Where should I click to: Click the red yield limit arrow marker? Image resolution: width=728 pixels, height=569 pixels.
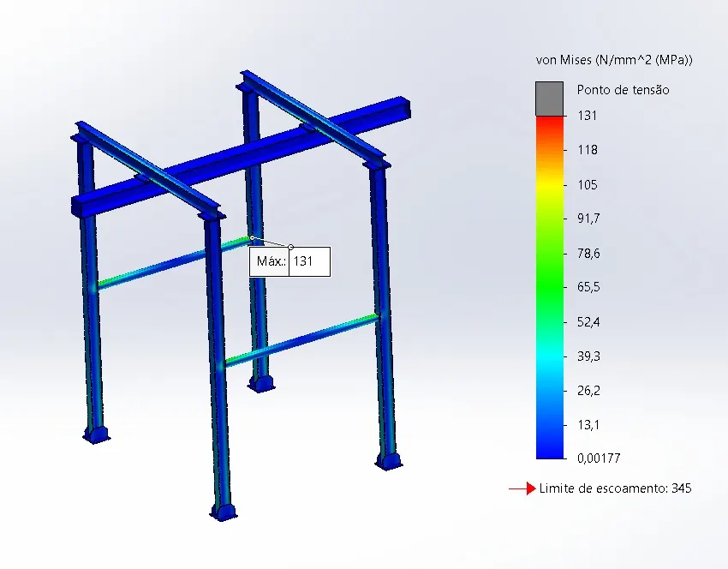coord(522,488)
